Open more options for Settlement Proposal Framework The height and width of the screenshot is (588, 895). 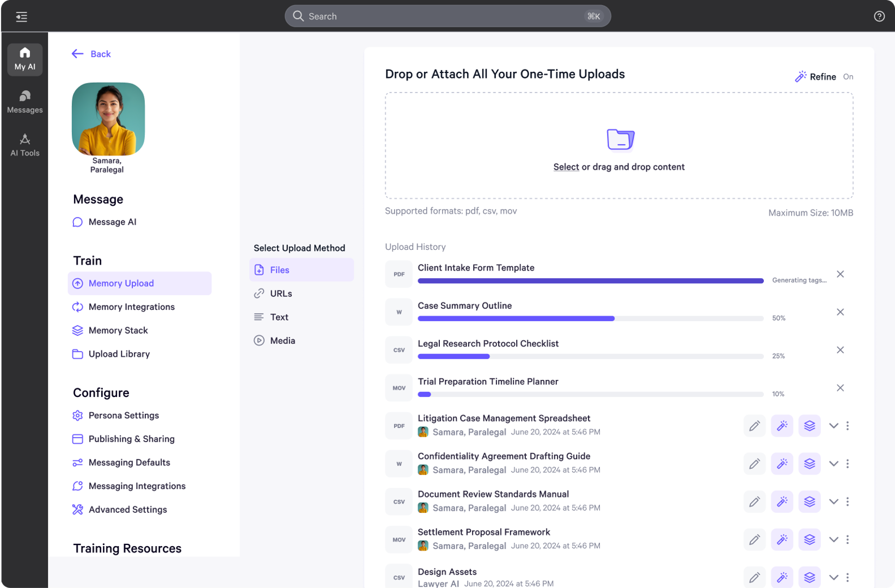(x=848, y=540)
